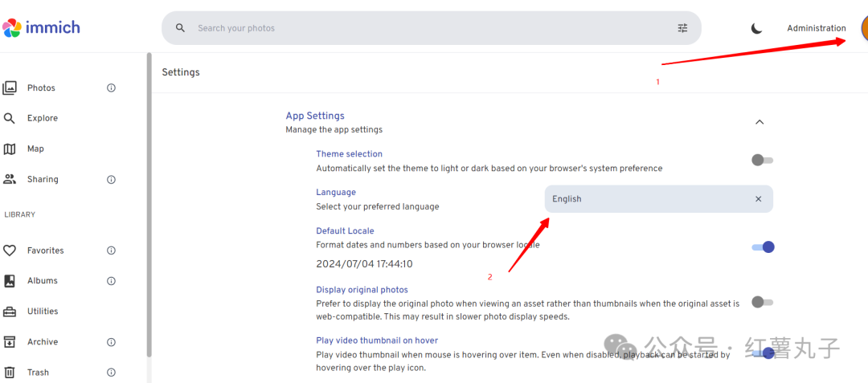
Task: Show info icon next to Sharing
Action: tap(111, 179)
